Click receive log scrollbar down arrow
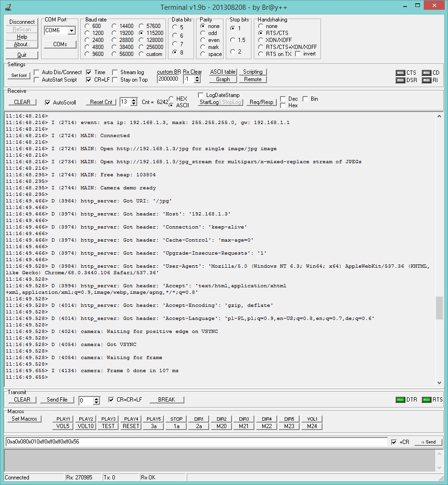The image size is (448, 485). pos(439,382)
